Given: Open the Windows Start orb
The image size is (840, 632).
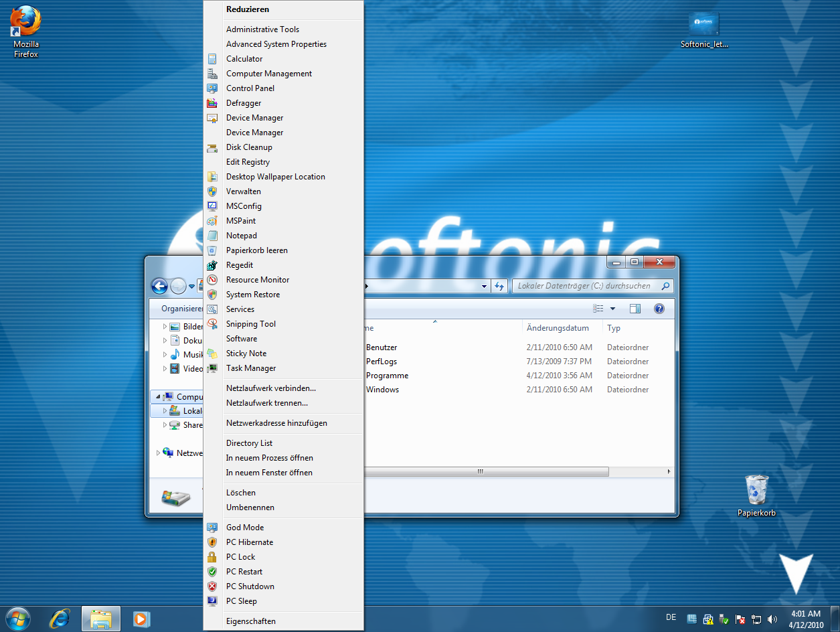Looking at the screenshot, I should 17,618.
